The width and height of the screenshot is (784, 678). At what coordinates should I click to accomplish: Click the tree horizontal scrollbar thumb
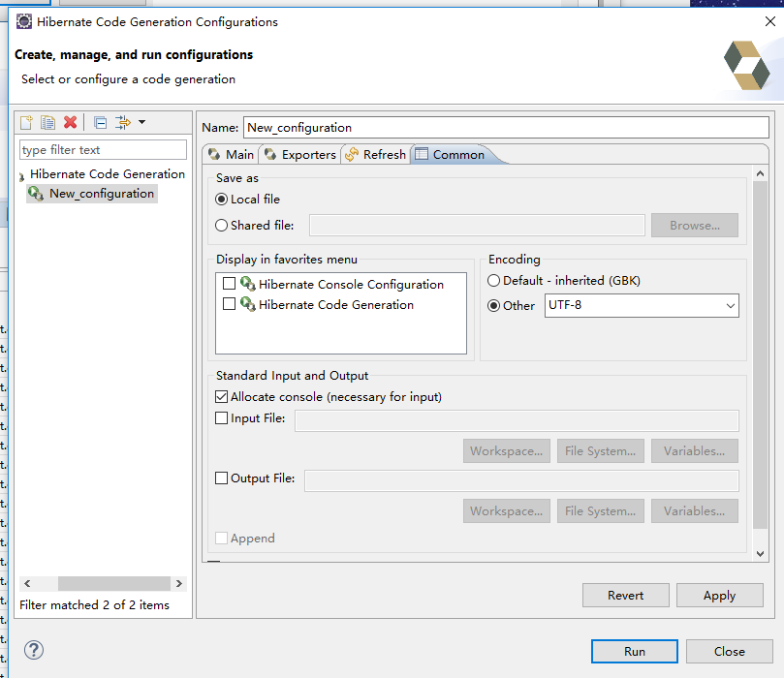[114, 584]
